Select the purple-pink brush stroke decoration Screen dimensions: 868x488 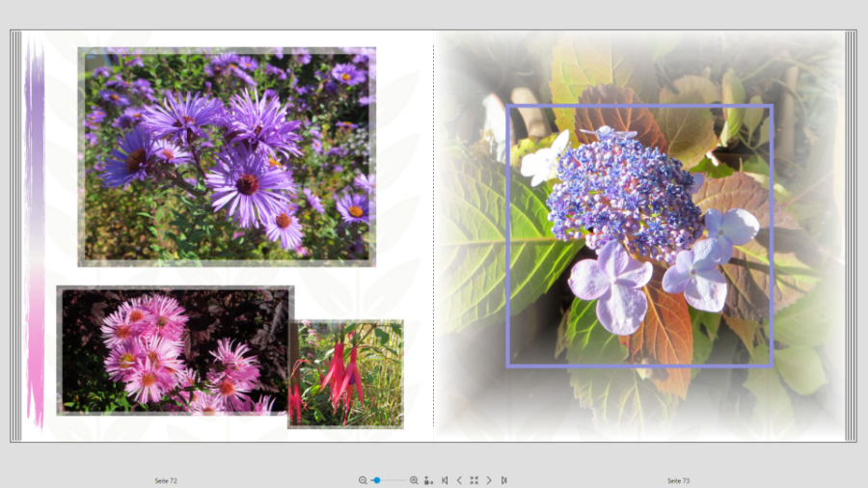tap(36, 232)
